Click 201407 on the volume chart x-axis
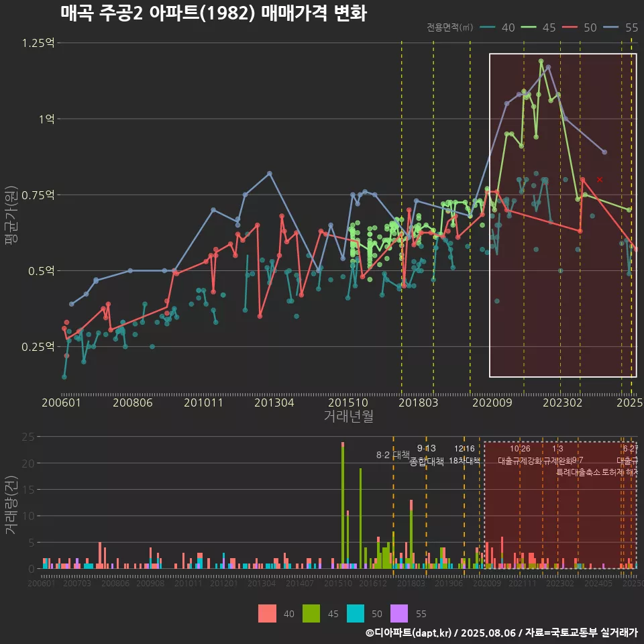644x644 pixels. [x=300, y=583]
